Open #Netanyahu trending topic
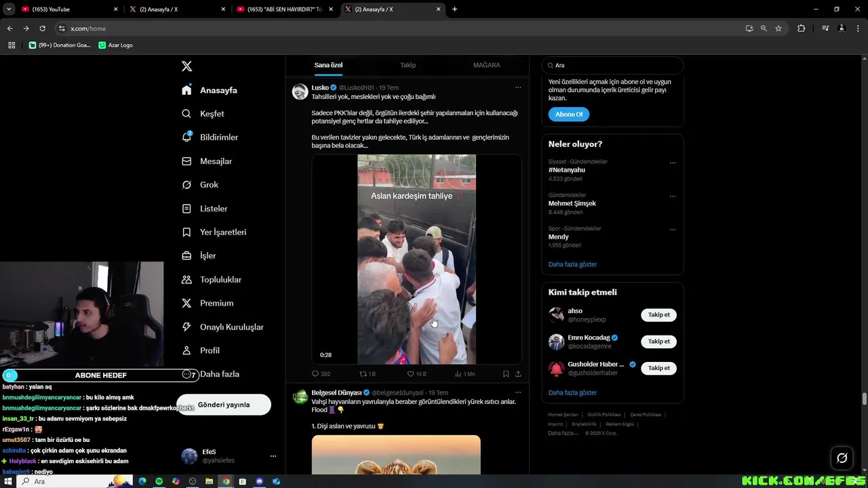The image size is (868, 488). tap(567, 170)
